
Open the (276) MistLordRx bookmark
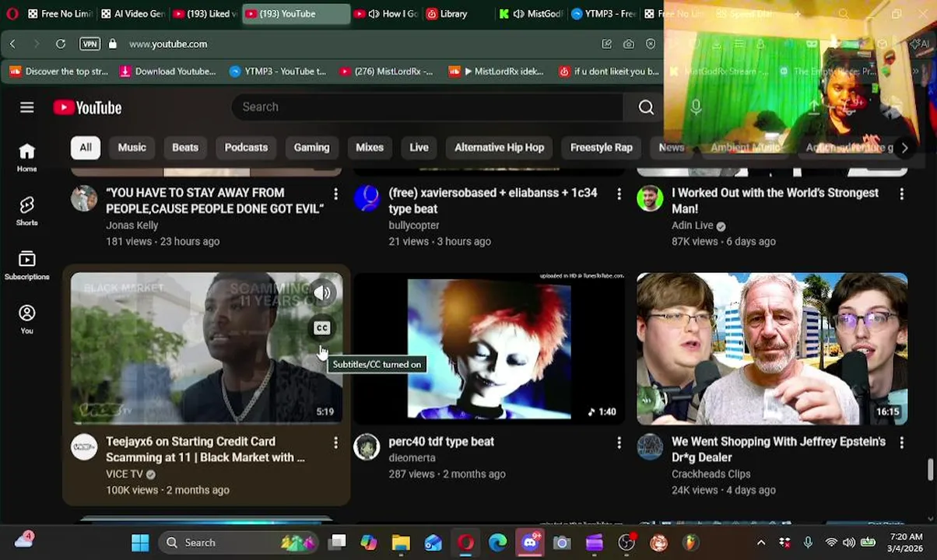[x=386, y=72]
